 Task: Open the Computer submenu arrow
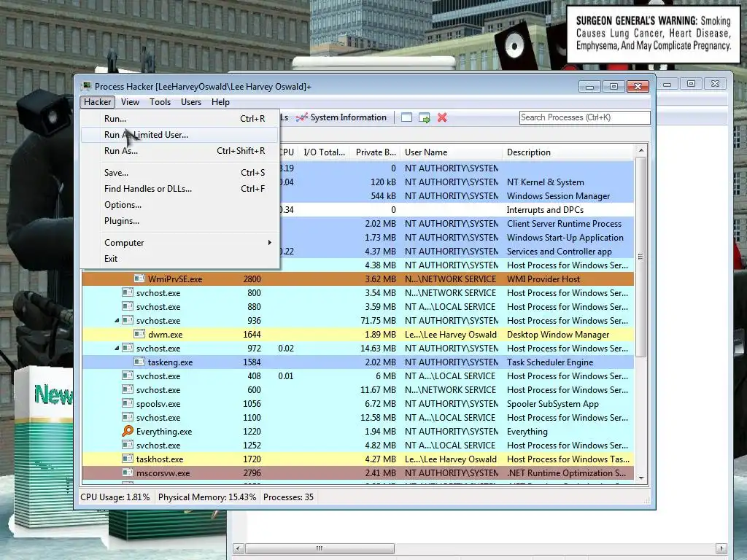270,242
